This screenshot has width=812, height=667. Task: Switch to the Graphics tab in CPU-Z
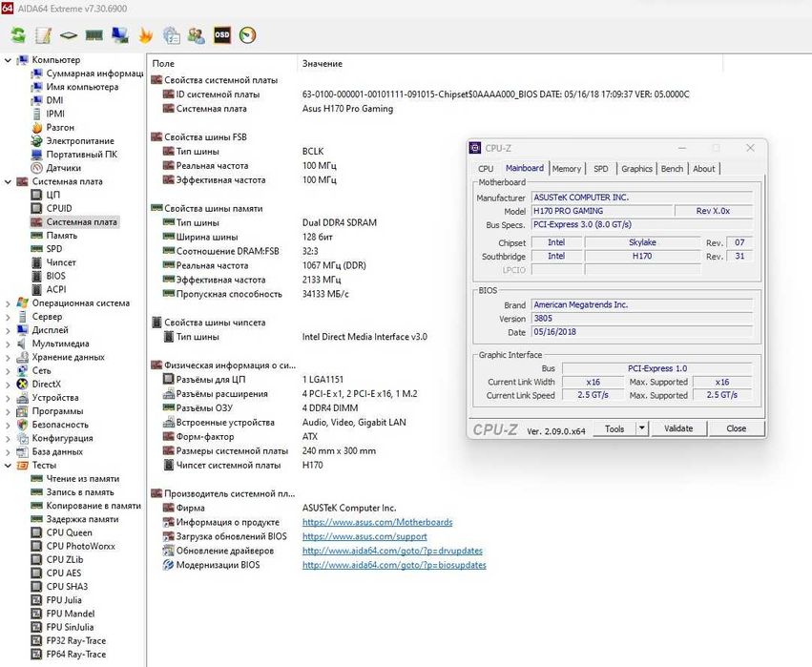(x=636, y=169)
